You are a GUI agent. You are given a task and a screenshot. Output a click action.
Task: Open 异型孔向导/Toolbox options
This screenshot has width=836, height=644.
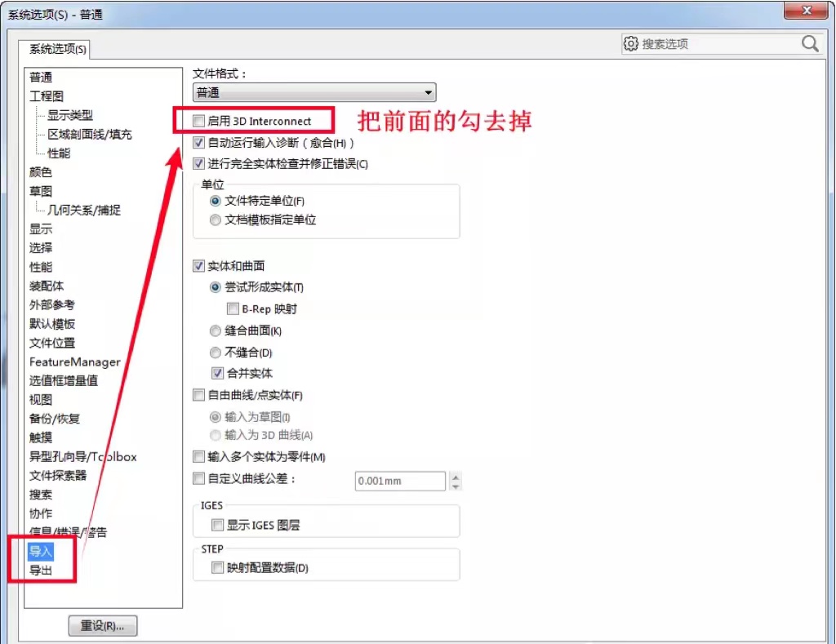click(x=83, y=457)
